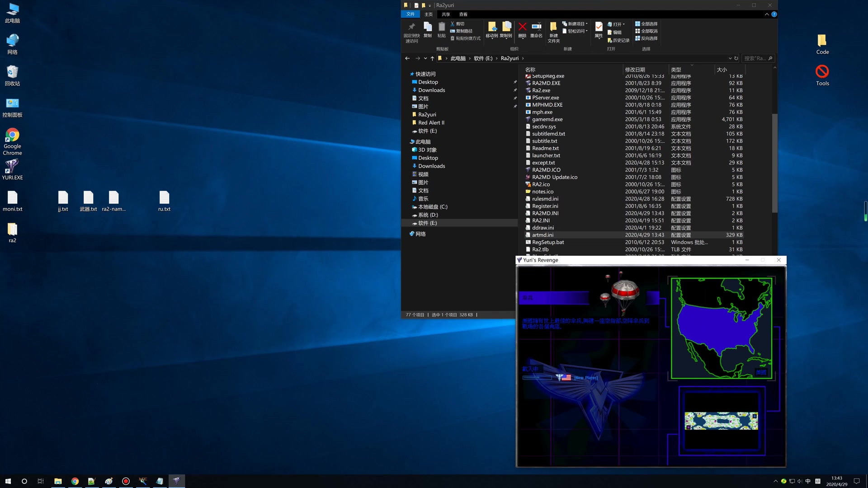This screenshot has width=868, height=488.
Task: Sort by the Modified Date (修改日期) column
Action: 635,70
